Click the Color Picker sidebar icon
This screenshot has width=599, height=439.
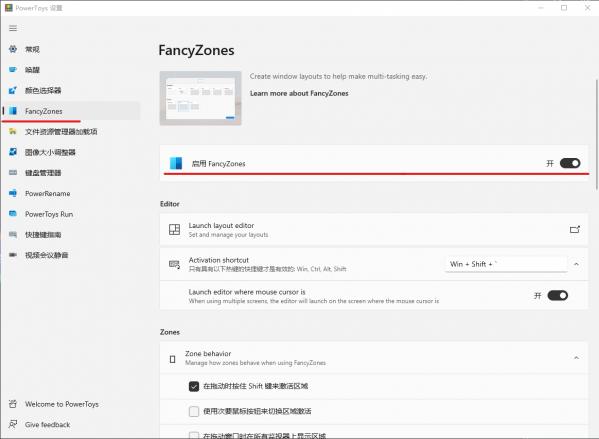[x=13, y=90]
